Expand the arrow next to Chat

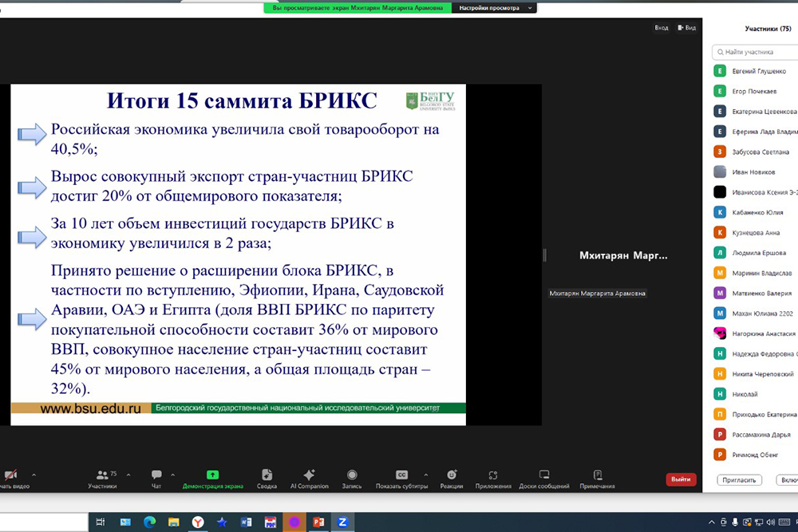coord(173,475)
